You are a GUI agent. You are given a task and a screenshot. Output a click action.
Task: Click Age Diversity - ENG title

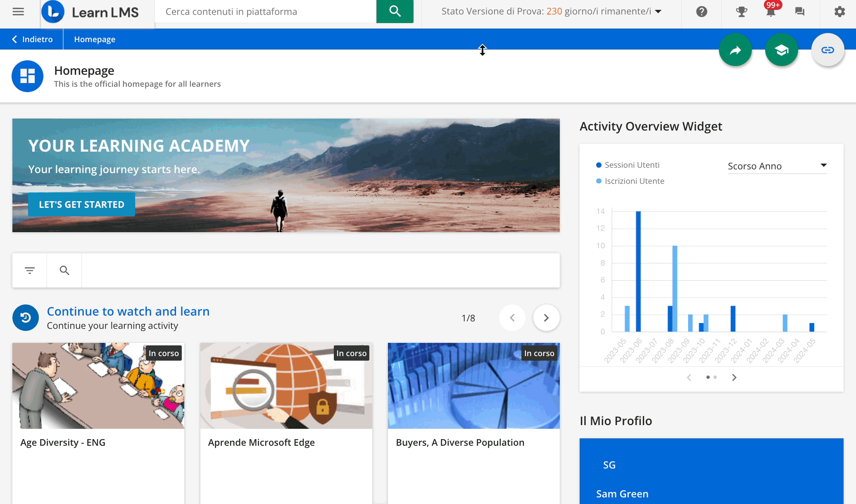[x=63, y=442]
